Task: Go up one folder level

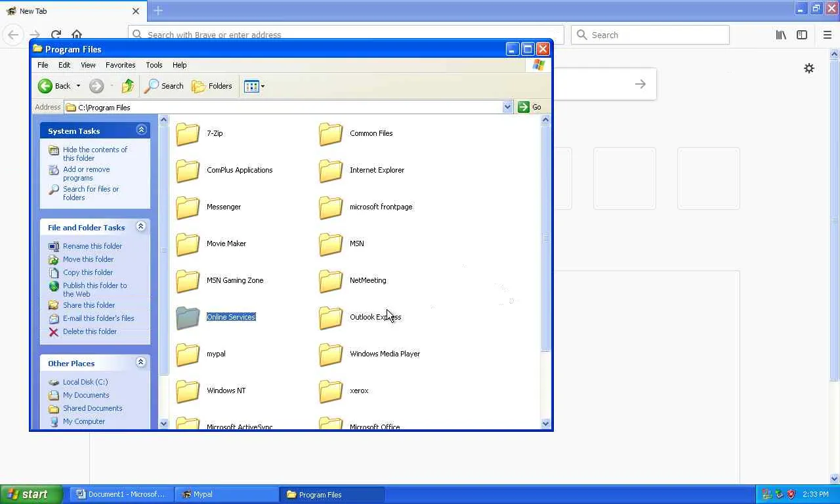Action: coord(128,86)
